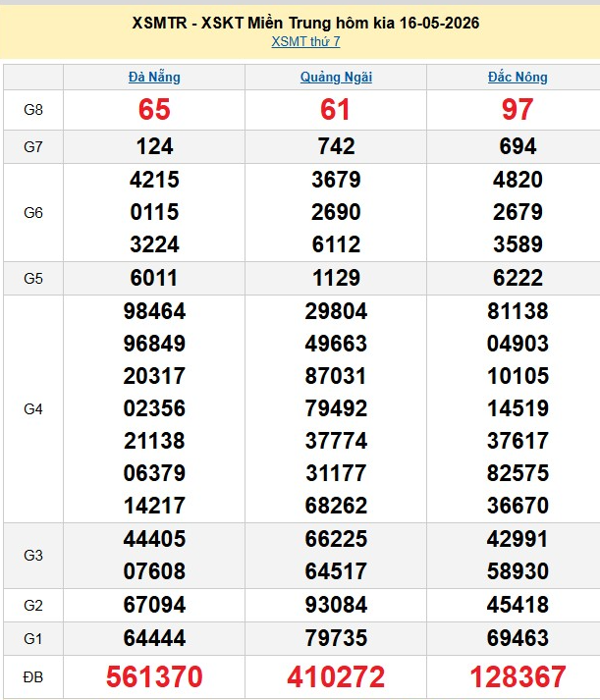Open the XSMT thứ 7 link
The image size is (600, 700).
[305, 41]
